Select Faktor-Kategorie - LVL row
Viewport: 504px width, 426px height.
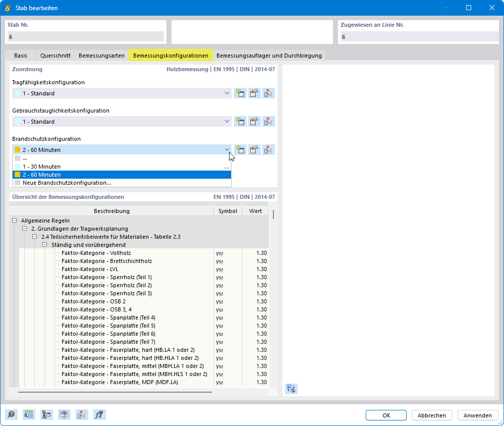[x=144, y=269]
